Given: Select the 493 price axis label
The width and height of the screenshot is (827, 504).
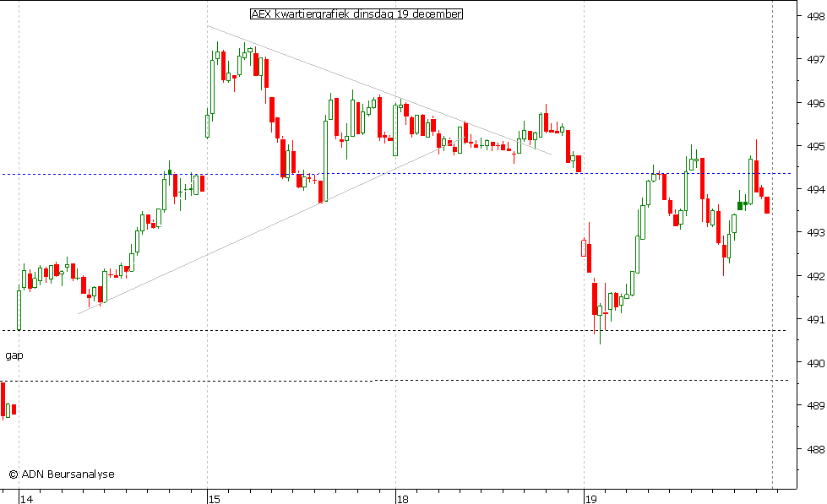Looking at the screenshot, I should (815, 232).
